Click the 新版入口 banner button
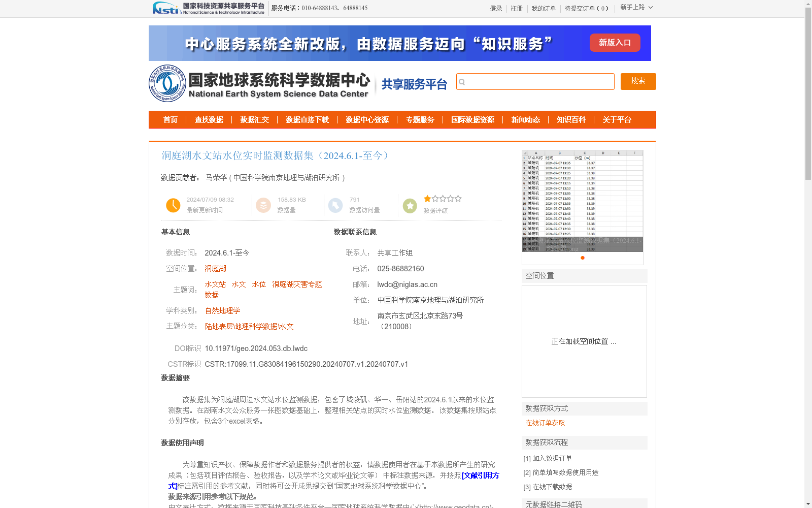 pos(615,43)
